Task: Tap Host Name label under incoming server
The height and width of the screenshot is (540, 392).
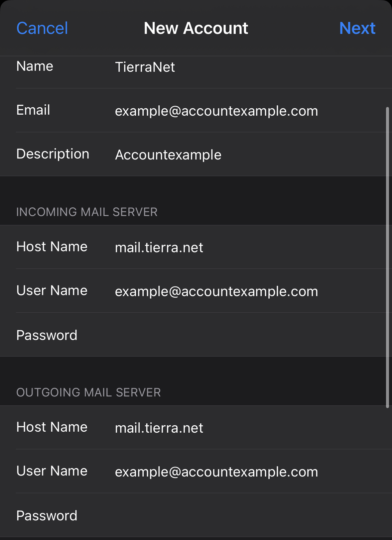Action: 52,247
